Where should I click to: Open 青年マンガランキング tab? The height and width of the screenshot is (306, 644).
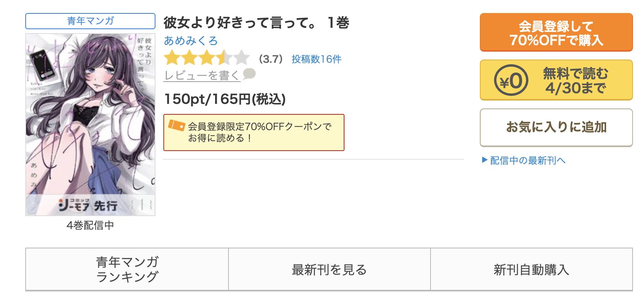[x=127, y=269]
